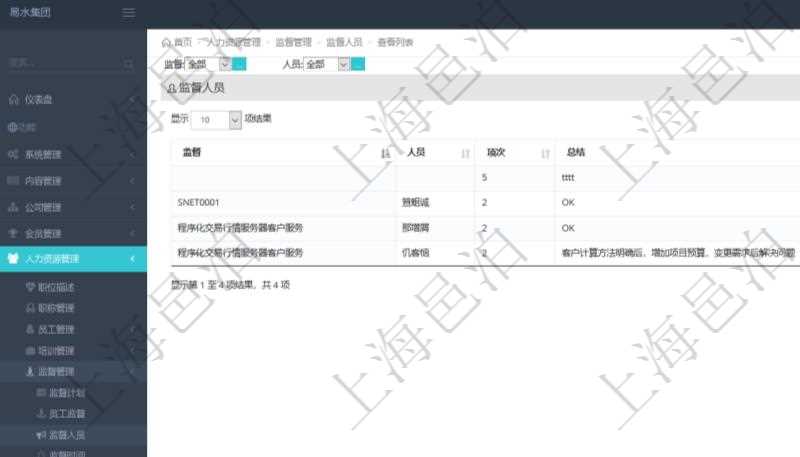Click the user icon in 监督人员 panel header
This screenshot has height=457, width=800.
tap(171, 88)
